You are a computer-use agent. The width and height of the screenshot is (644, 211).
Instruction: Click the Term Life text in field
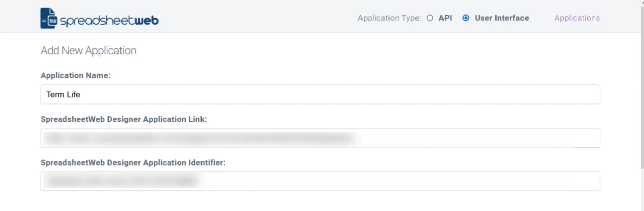(x=63, y=94)
